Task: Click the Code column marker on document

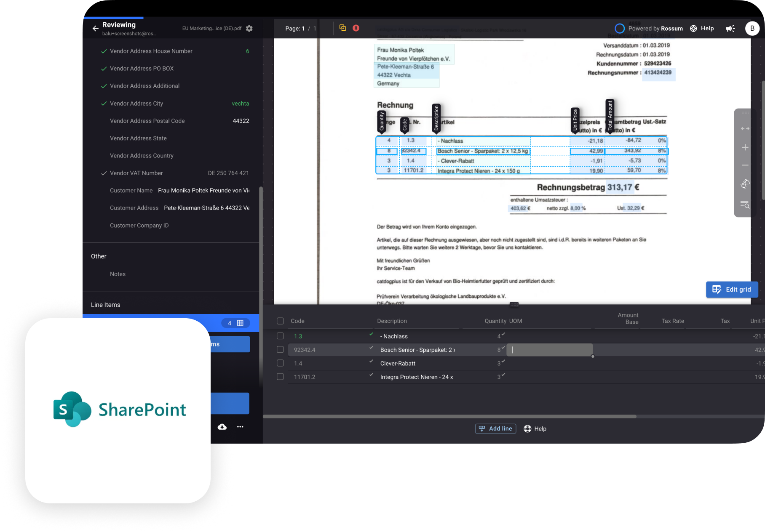Action: click(404, 125)
